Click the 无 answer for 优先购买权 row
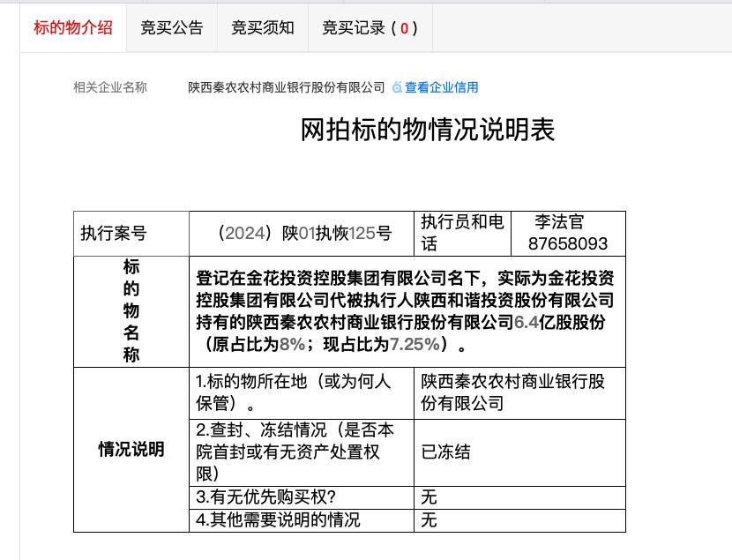 coord(519,497)
